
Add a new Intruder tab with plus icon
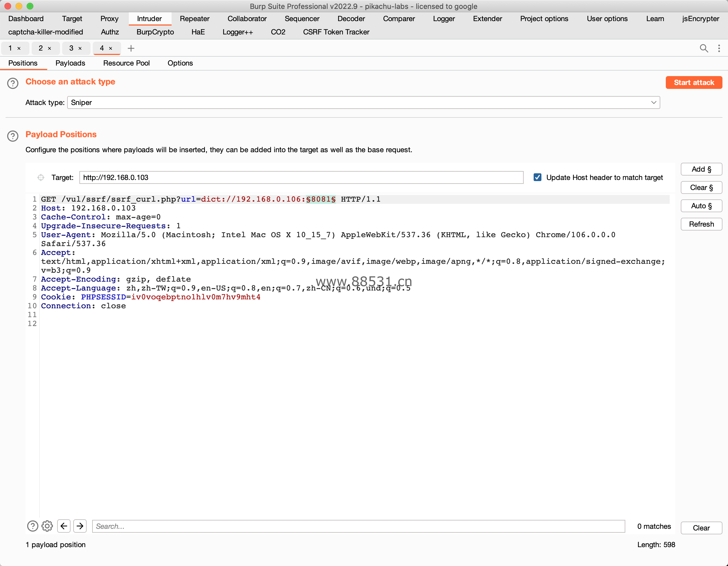point(131,48)
